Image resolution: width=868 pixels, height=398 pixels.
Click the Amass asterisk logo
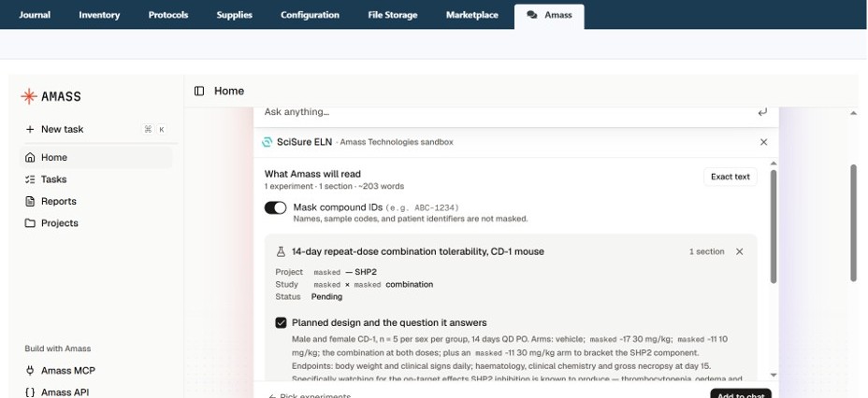29,96
